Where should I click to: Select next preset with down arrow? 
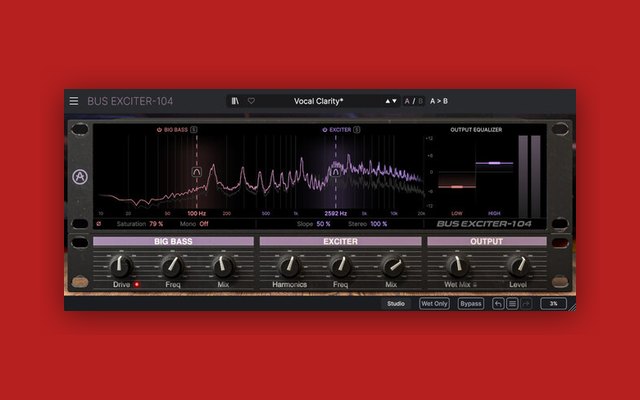click(x=394, y=101)
